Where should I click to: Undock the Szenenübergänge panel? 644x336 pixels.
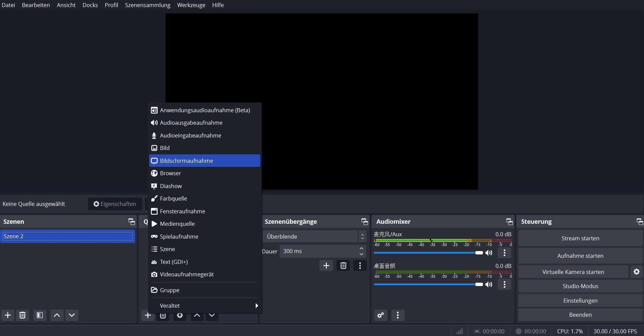364,221
